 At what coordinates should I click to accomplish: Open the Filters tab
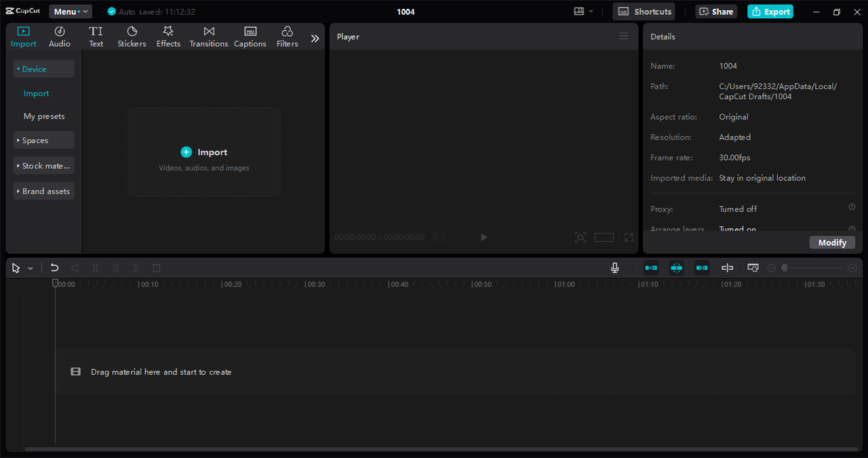287,37
